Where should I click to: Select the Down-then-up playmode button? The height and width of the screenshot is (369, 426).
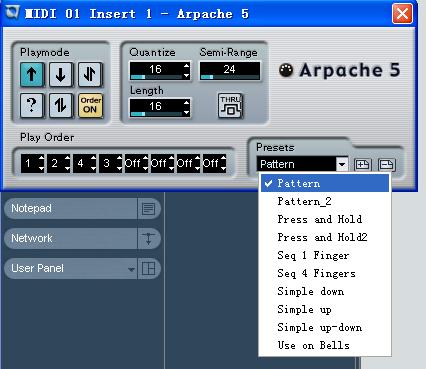pos(60,105)
